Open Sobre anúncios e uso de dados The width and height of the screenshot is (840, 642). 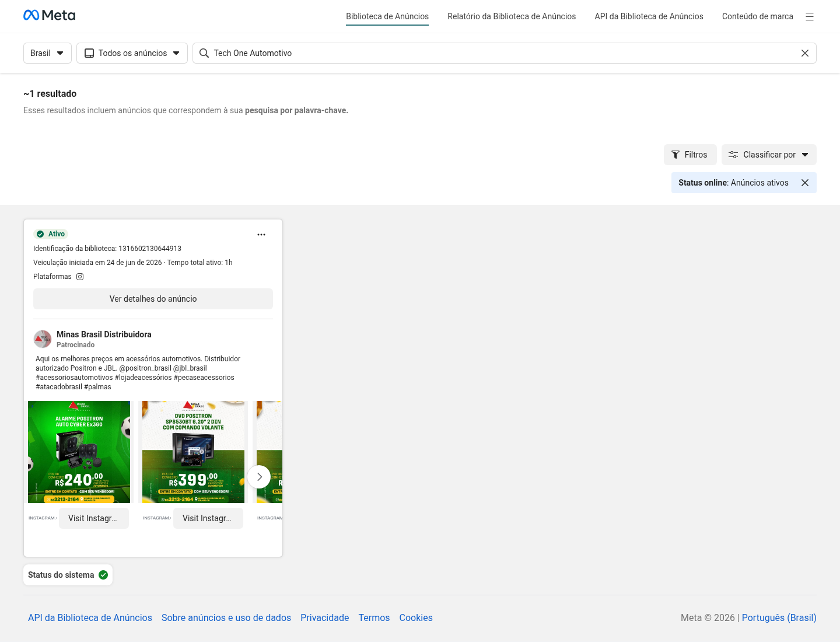226,617
